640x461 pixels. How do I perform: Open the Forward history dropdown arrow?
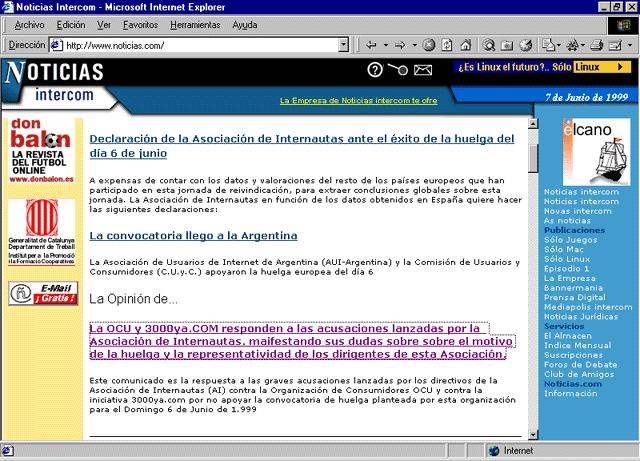click(x=414, y=45)
